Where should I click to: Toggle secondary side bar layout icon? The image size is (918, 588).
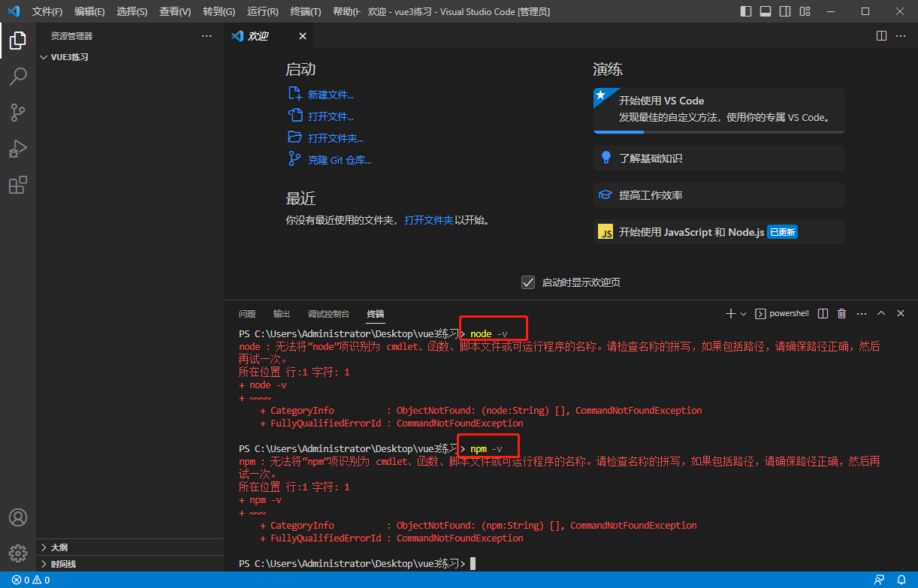785,11
